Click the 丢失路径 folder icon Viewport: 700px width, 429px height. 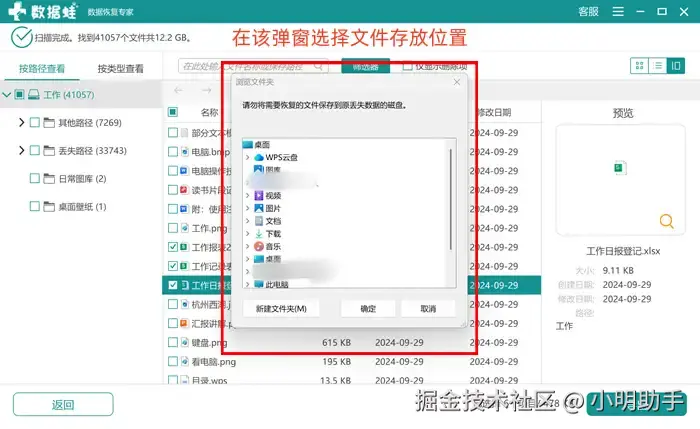(49, 151)
